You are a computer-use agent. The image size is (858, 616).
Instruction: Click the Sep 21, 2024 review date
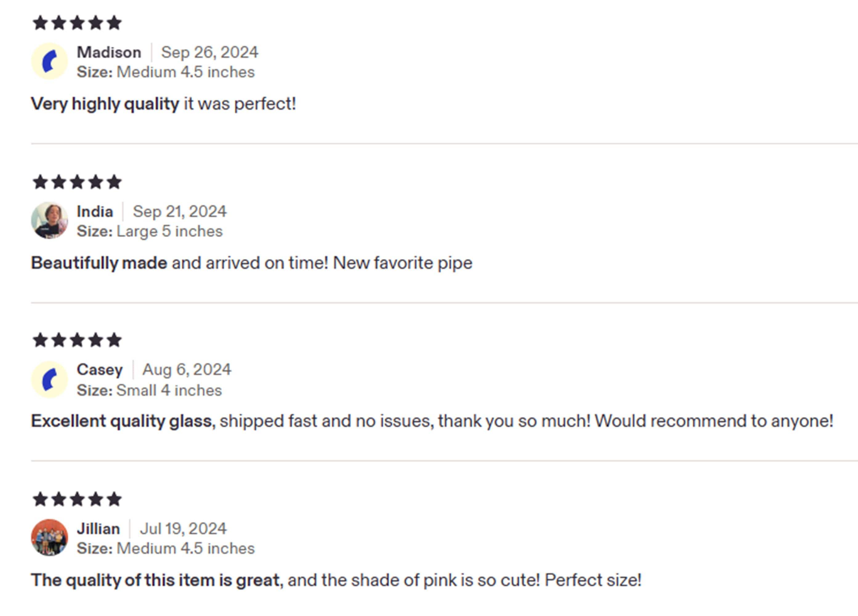click(x=180, y=212)
